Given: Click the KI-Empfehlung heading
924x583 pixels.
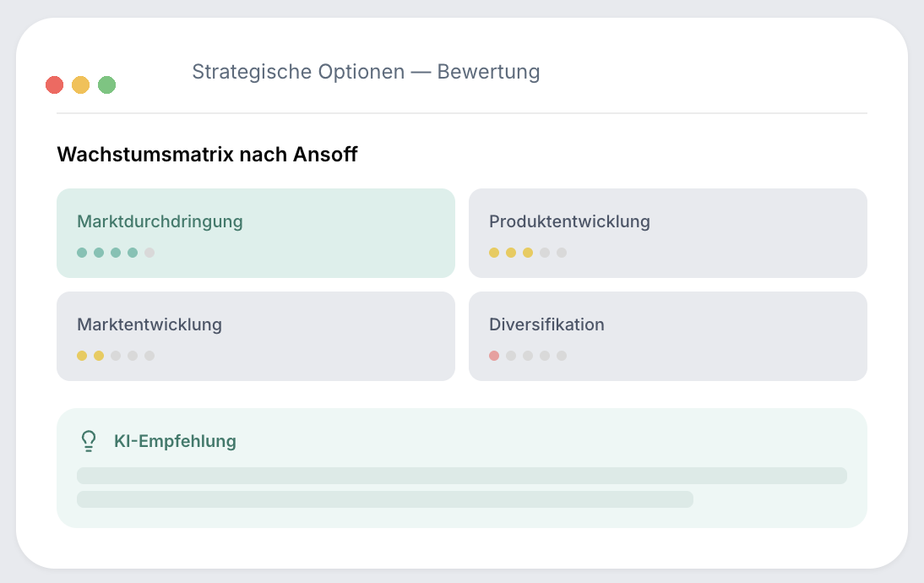Looking at the screenshot, I should 175,441.
